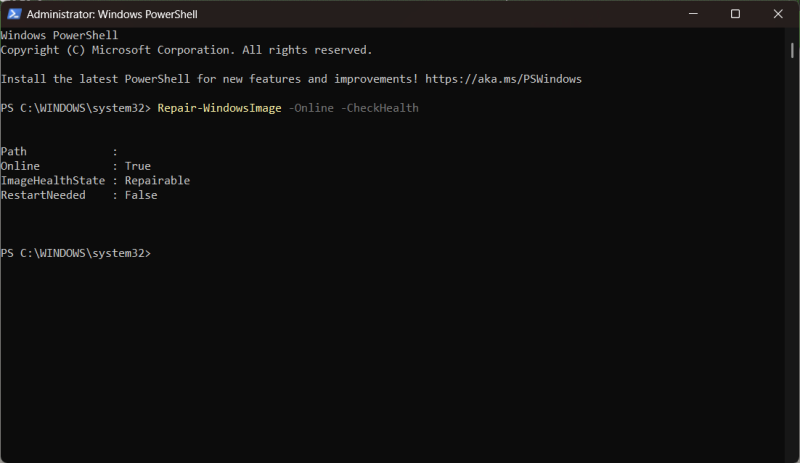Click the Repairable health state value
The width and height of the screenshot is (800, 463).
tap(157, 181)
